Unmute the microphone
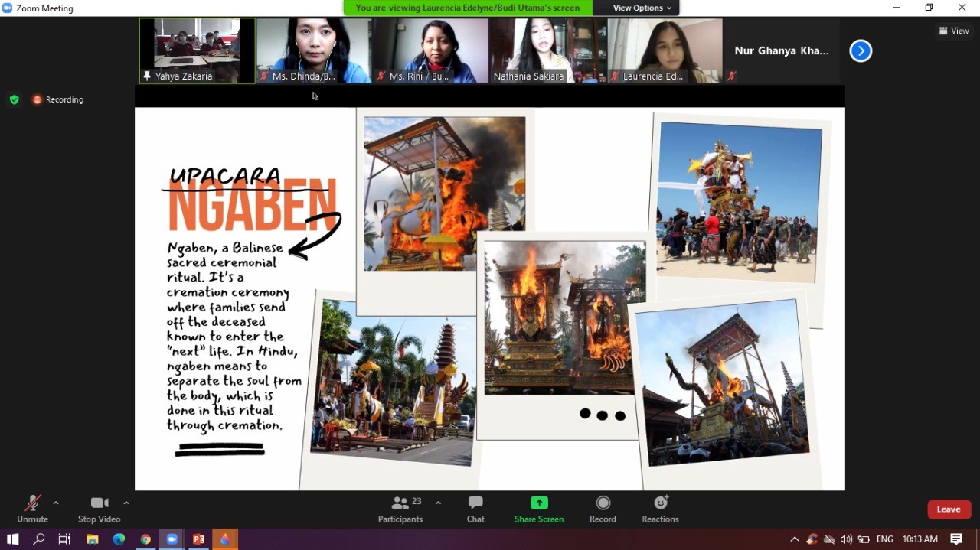 click(32, 509)
